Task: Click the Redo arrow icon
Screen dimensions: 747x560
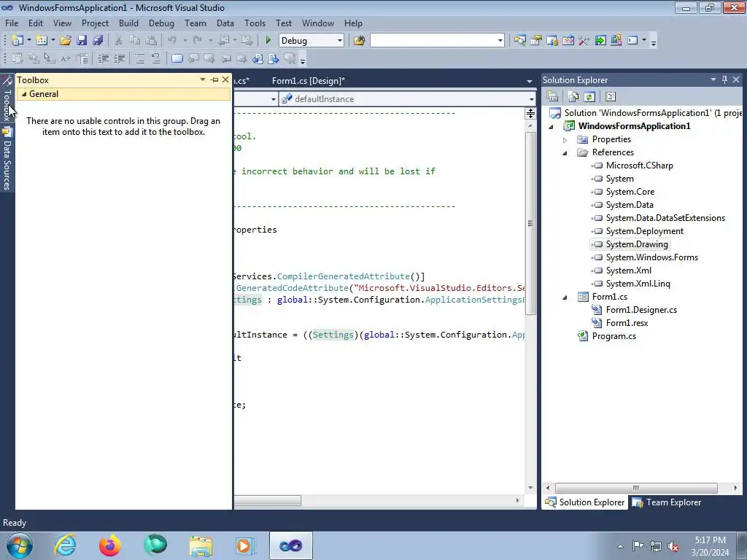Action: [x=197, y=41]
